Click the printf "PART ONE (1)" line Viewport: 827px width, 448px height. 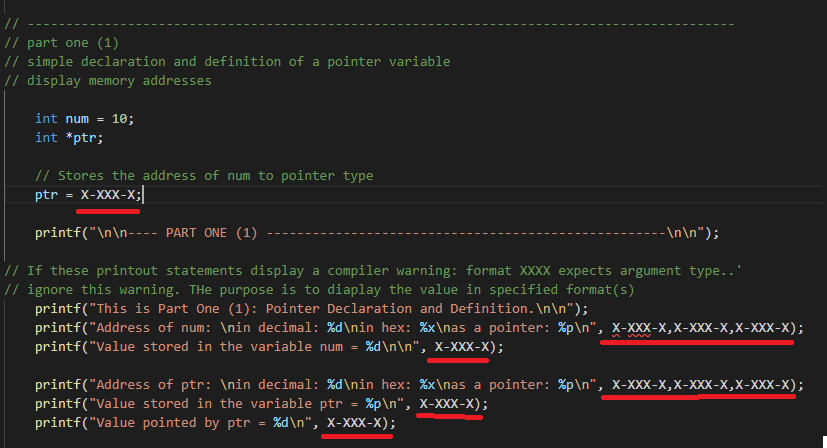click(377, 233)
